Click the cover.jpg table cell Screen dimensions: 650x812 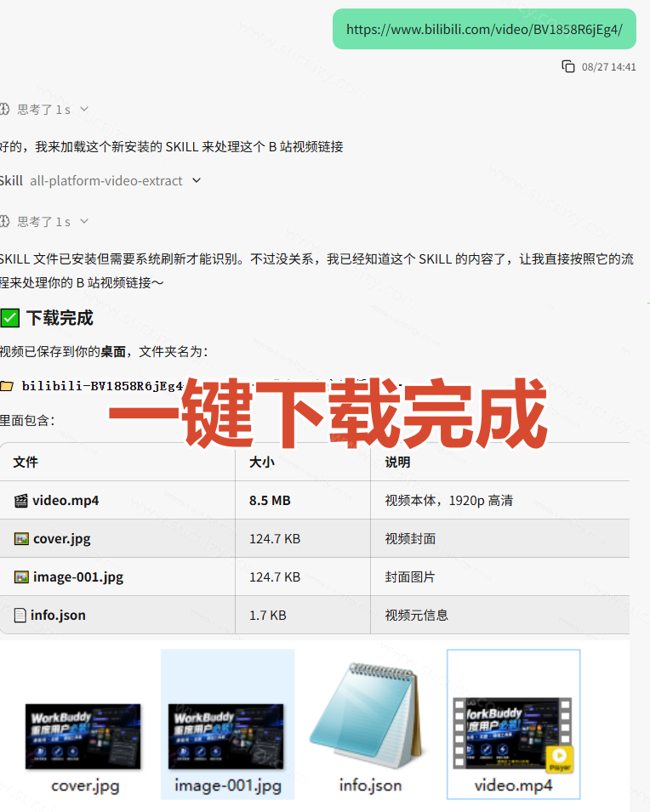[117, 538]
